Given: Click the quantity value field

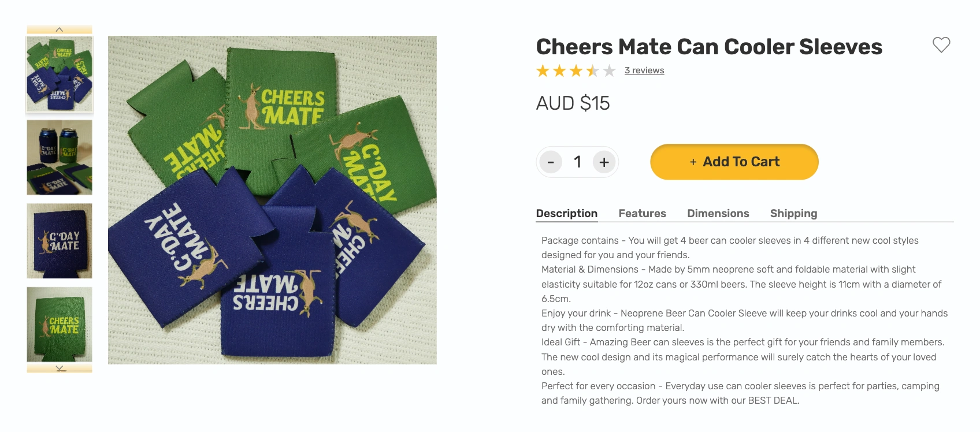Looking at the screenshot, I should pos(577,162).
